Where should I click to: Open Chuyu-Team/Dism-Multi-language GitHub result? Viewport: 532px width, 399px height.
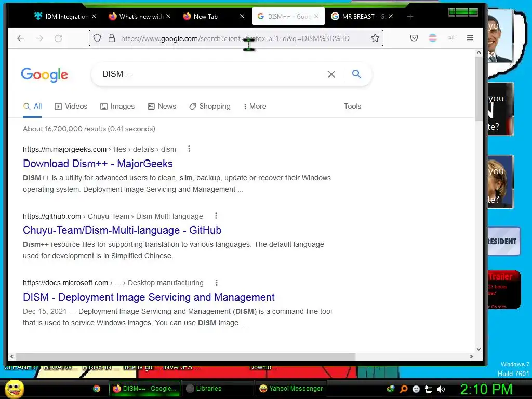pos(122,230)
